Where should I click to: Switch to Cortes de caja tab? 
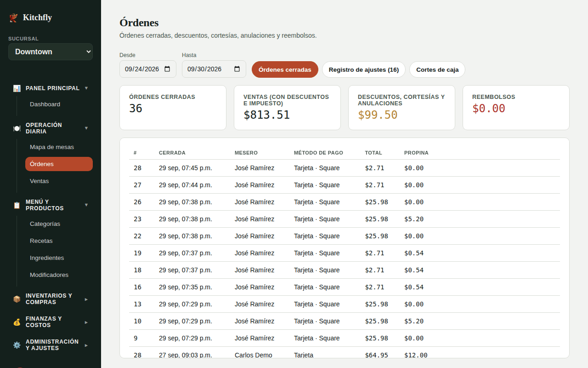coord(437,69)
